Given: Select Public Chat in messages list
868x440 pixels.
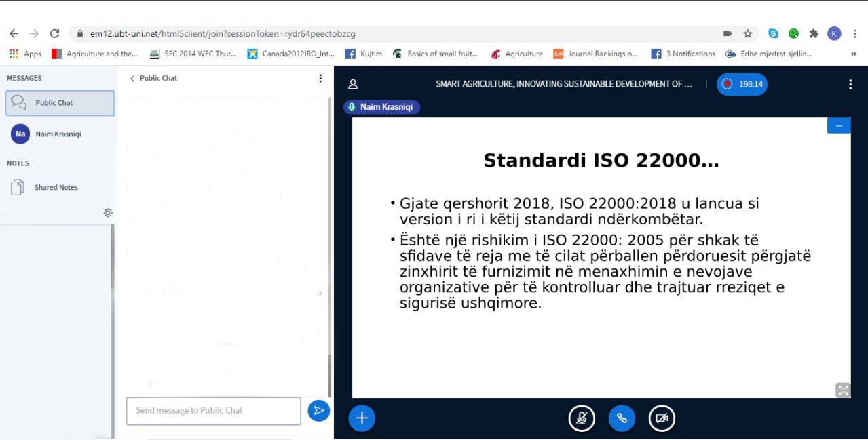Looking at the screenshot, I should 60,103.
